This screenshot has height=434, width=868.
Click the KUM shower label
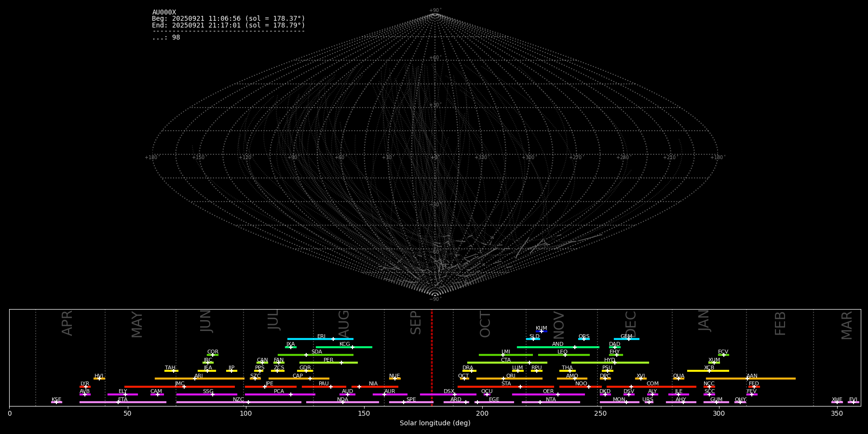click(542, 328)
